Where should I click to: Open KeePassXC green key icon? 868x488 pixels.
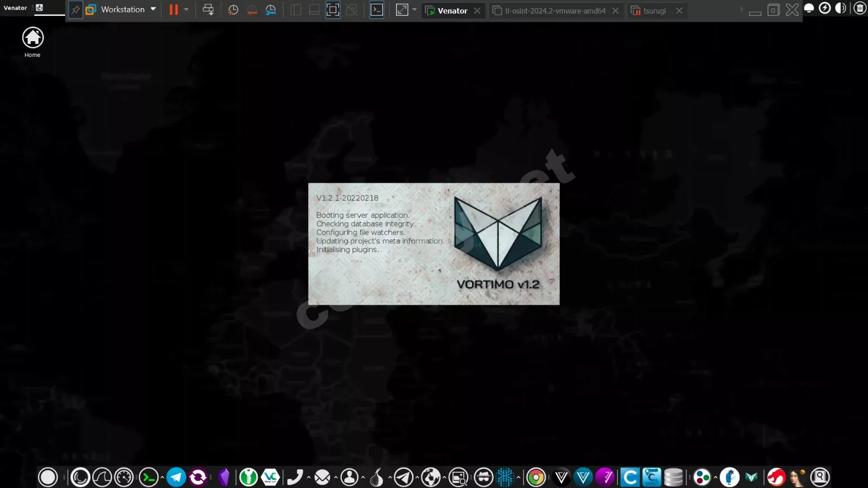[x=248, y=477]
